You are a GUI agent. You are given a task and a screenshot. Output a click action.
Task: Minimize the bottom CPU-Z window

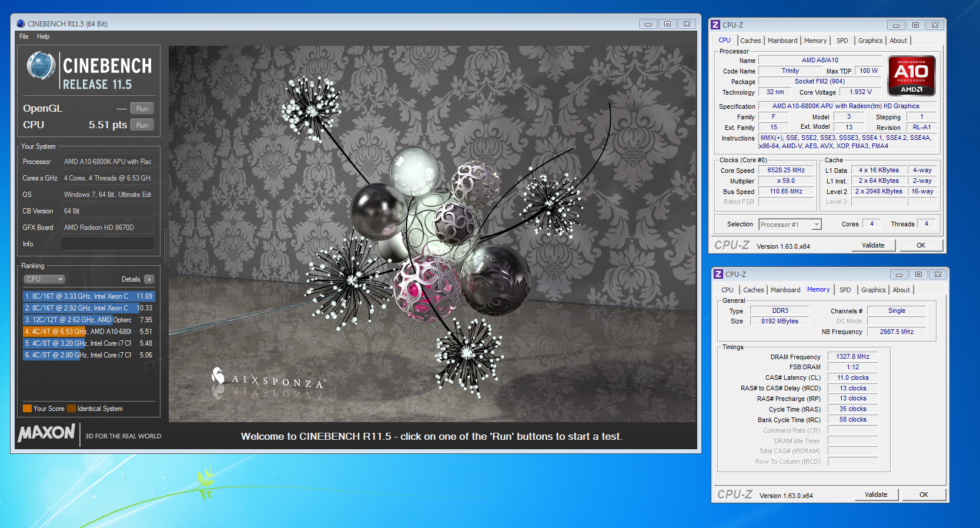(898, 275)
